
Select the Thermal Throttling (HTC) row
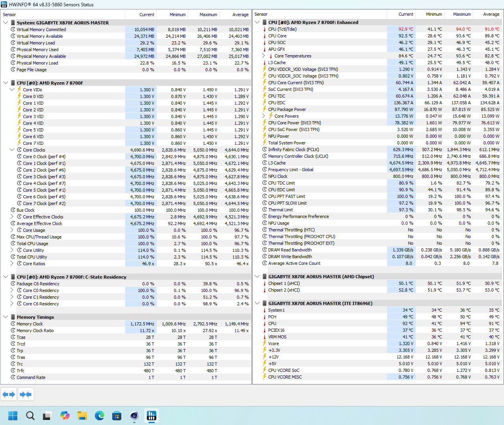click(x=378, y=230)
